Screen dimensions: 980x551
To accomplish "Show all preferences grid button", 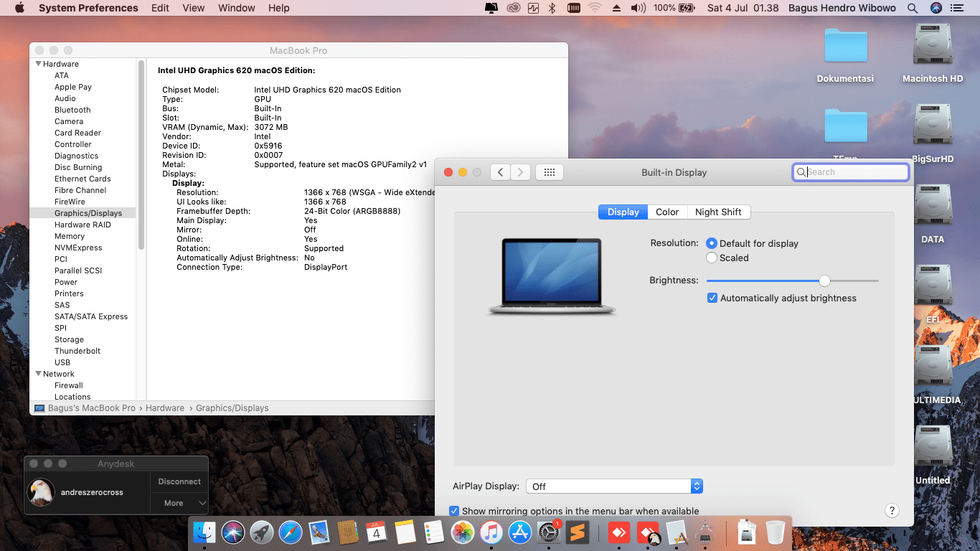I will point(550,172).
